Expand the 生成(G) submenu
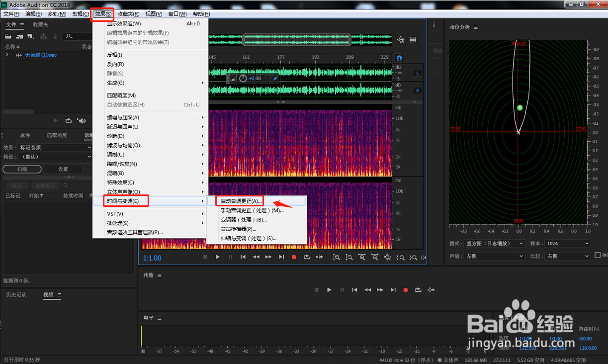This screenshot has height=364, width=608. pos(150,83)
